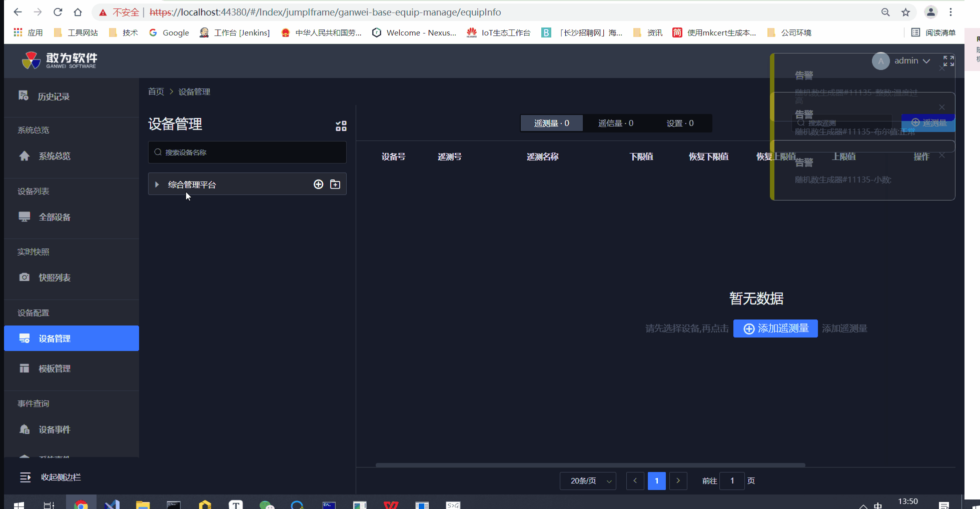The width and height of the screenshot is (980, 509).
Task: Open the Chrome profile avatar icon
Action: [x=931, y=12]
